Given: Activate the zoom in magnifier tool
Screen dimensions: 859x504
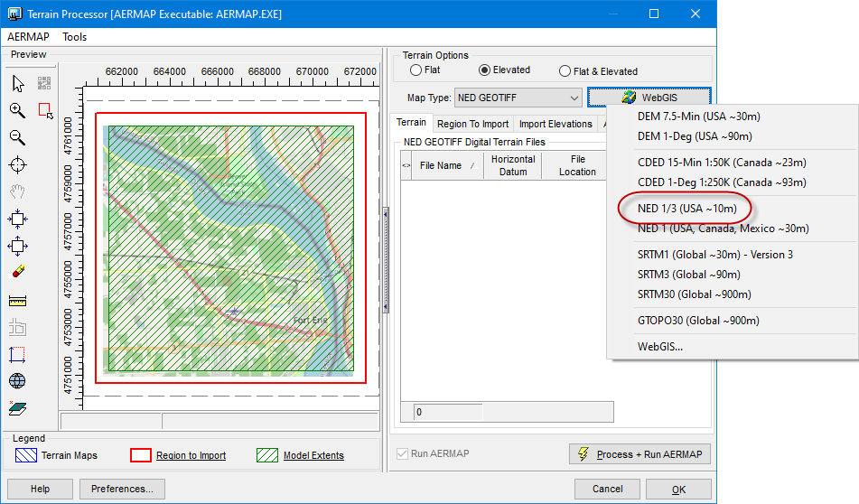Looking at the screenshot, I should tap(17, 110).
